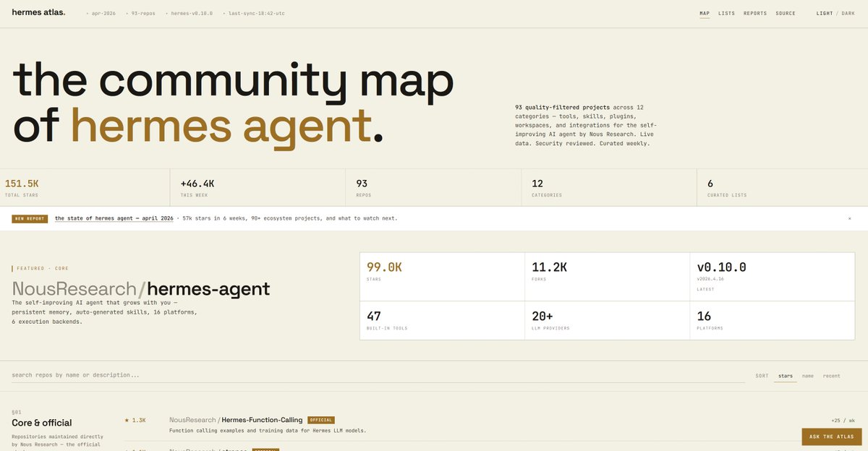Image resolution: width=868 pixels, height=451 pixels.
Task: Click the 99.0K stars stat card
Action: 442,276
